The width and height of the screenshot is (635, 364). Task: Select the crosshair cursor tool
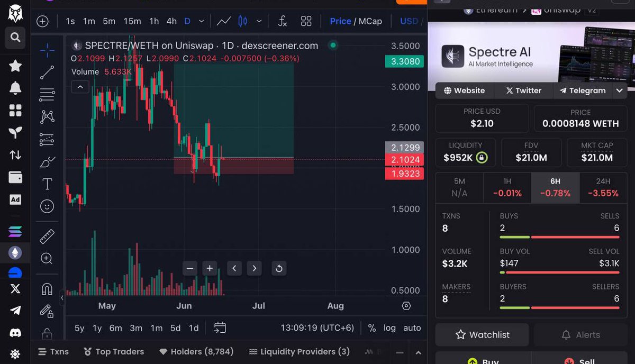coord(47,50)
